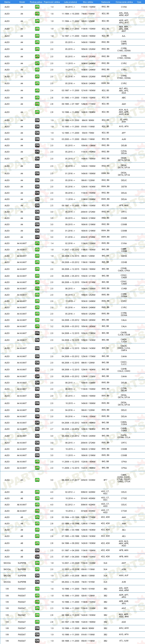Click power value '176kW / 240KM'

[88, 436]
